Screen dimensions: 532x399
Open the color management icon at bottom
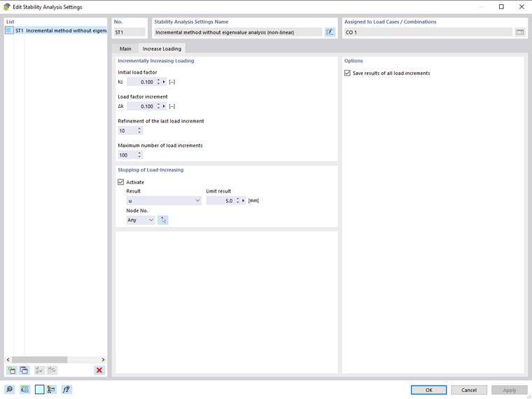52,389
